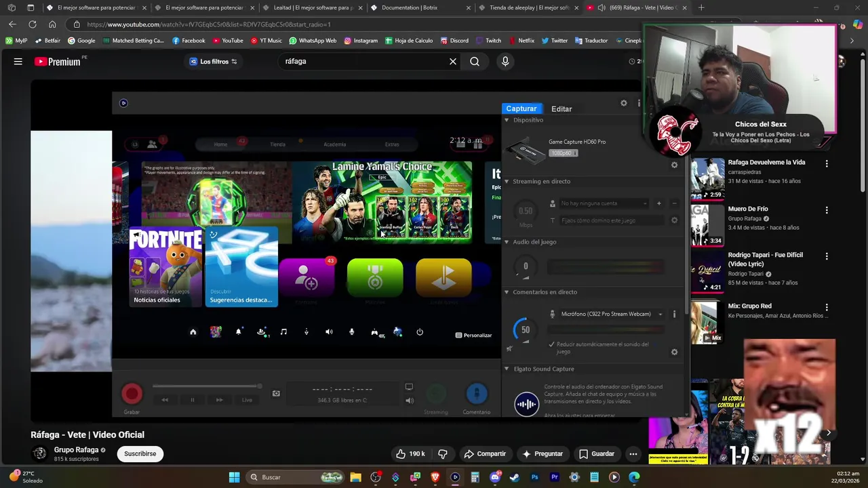Screen dimensions: 868x488
Task: Open the Grupo Rafaga channel link
Action: [x=77, y=450]
